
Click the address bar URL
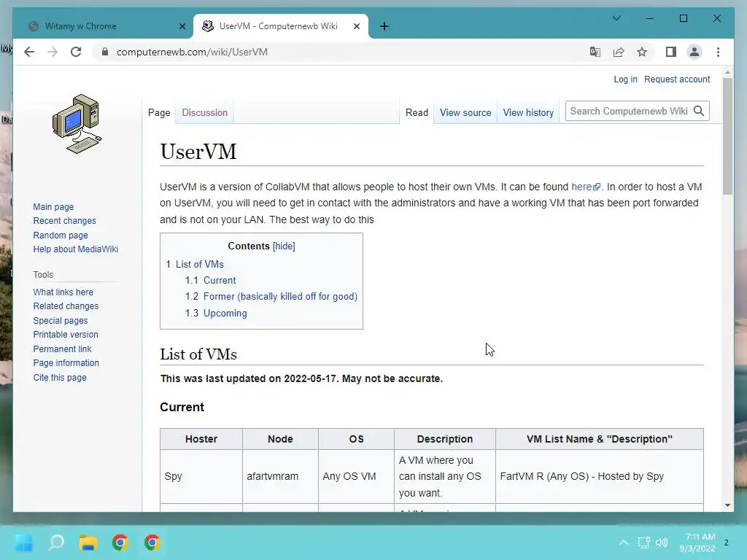(x=192, y=52)
